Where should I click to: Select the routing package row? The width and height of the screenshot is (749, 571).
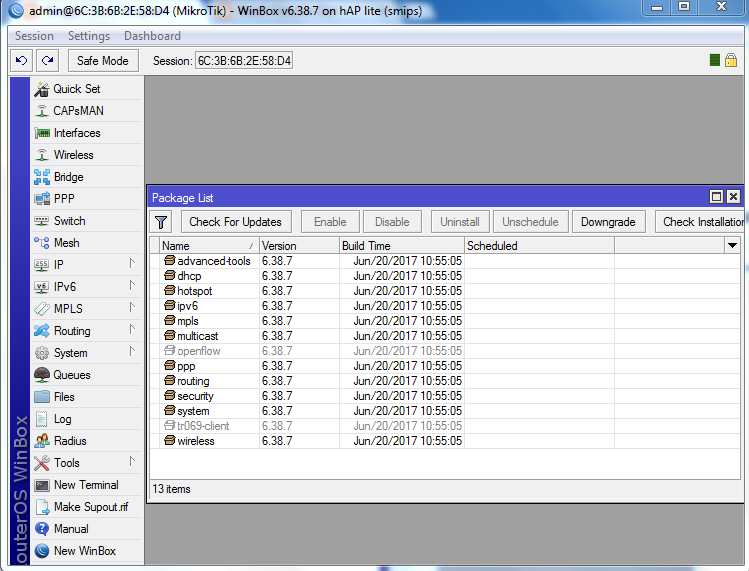coord(445,381)
